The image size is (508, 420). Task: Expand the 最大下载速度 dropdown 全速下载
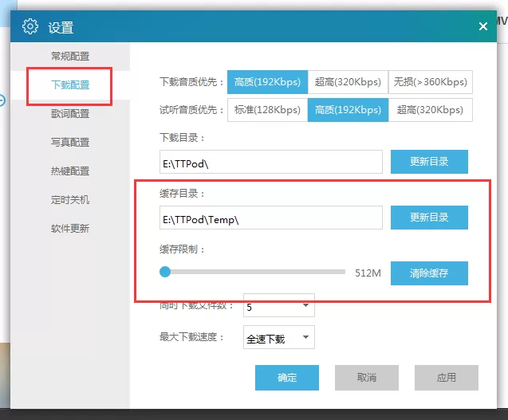pos(279,337)
